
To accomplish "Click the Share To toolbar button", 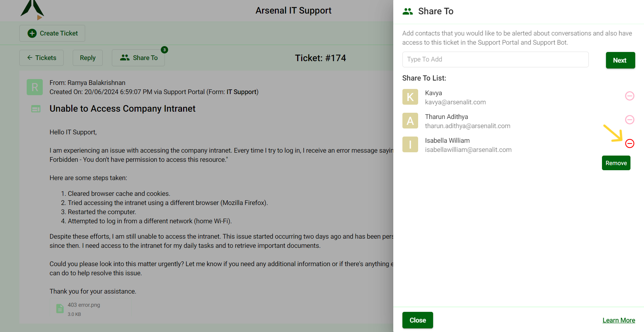I will [139, 58].
